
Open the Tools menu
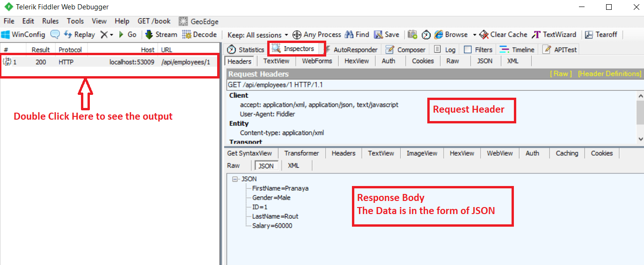(75, 21)
